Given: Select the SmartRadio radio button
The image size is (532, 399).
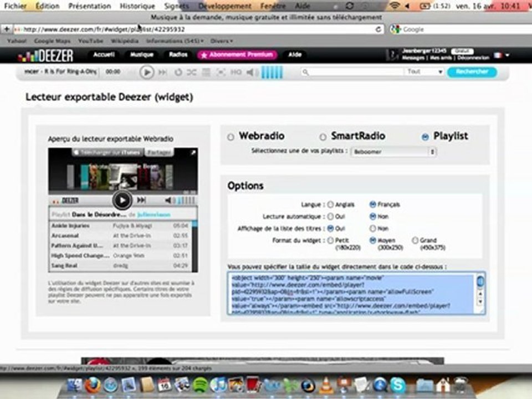Looking at the screenshot, I should pos(323,137).
